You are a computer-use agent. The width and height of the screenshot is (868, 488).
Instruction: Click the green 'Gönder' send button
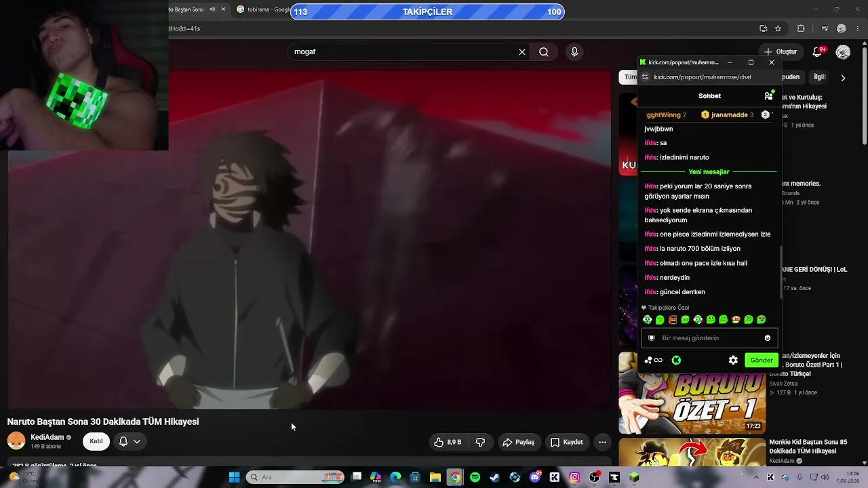pos(761,361)
